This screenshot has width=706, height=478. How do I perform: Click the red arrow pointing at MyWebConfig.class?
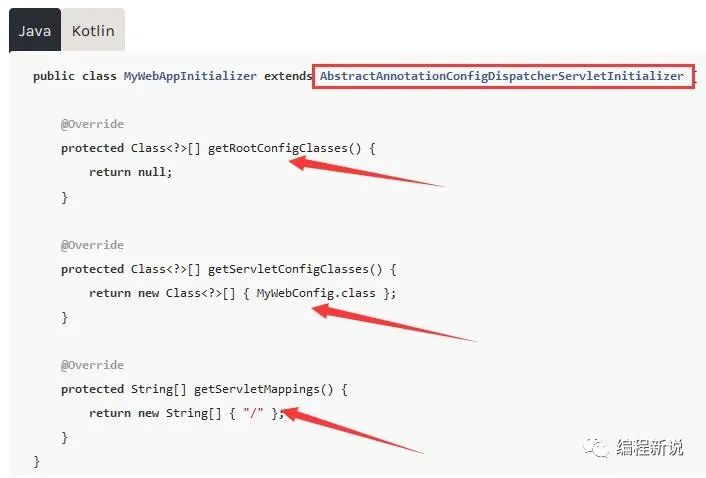click(x=394, y=323)
